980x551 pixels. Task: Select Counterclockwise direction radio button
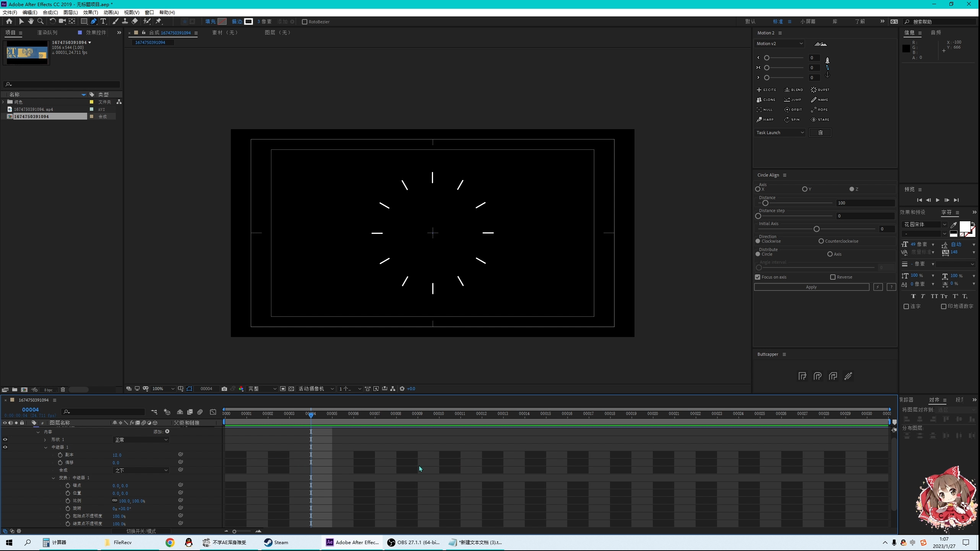(821, 241)
